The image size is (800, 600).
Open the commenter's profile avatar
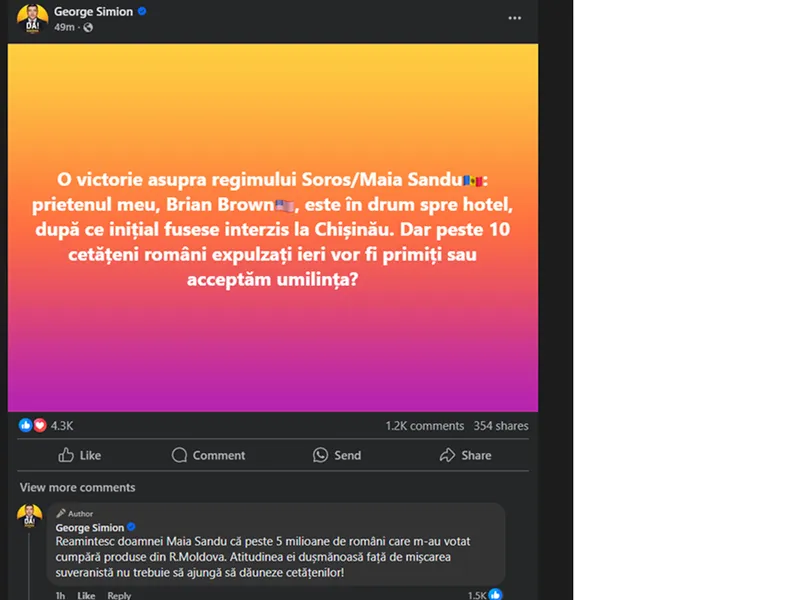coord(30,516)
